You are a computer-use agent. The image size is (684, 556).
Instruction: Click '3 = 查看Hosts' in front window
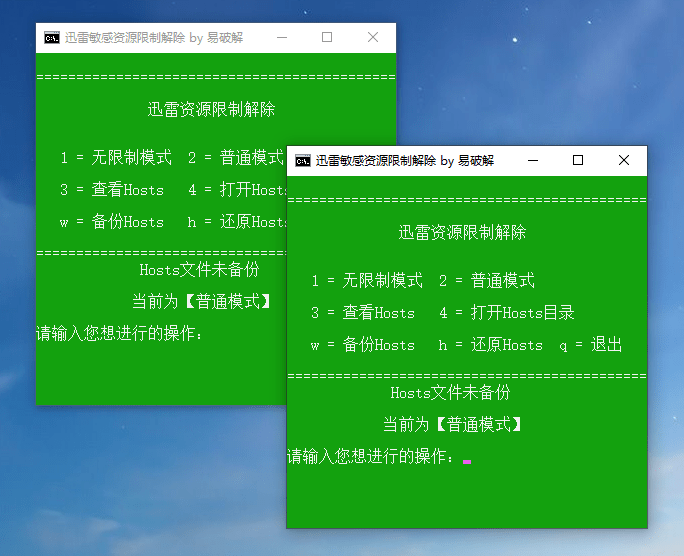(x=363, y=313)
